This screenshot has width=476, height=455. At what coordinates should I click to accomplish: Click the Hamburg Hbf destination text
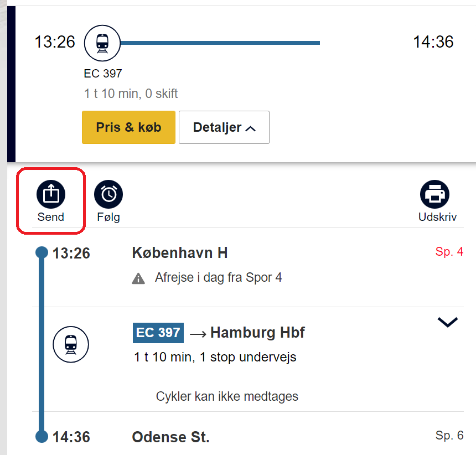tap(257, 333)
